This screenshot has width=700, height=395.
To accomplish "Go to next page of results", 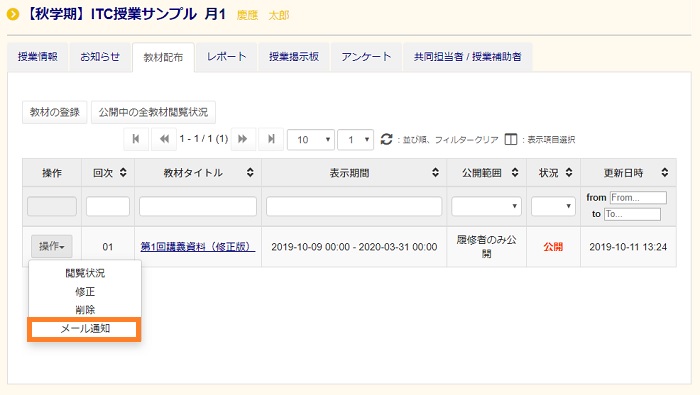I will pos(243,139).
